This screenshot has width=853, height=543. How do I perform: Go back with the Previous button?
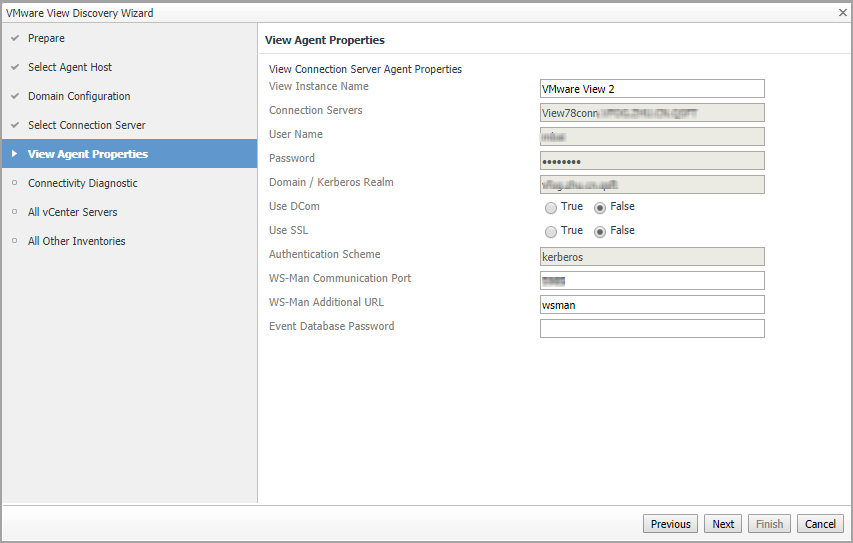(x=670, y=524)
